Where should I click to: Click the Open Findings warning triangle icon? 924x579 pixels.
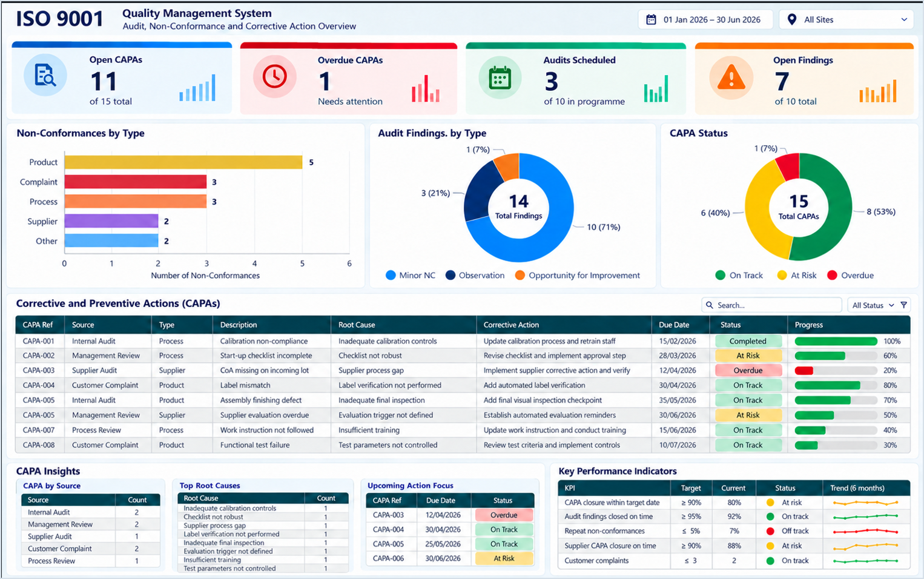coord(731,77)
